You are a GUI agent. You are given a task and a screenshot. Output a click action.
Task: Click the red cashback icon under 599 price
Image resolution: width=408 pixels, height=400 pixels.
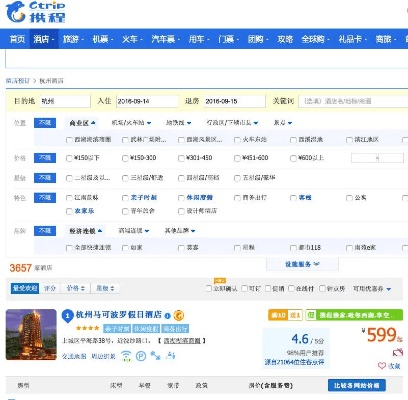[398, 352]
